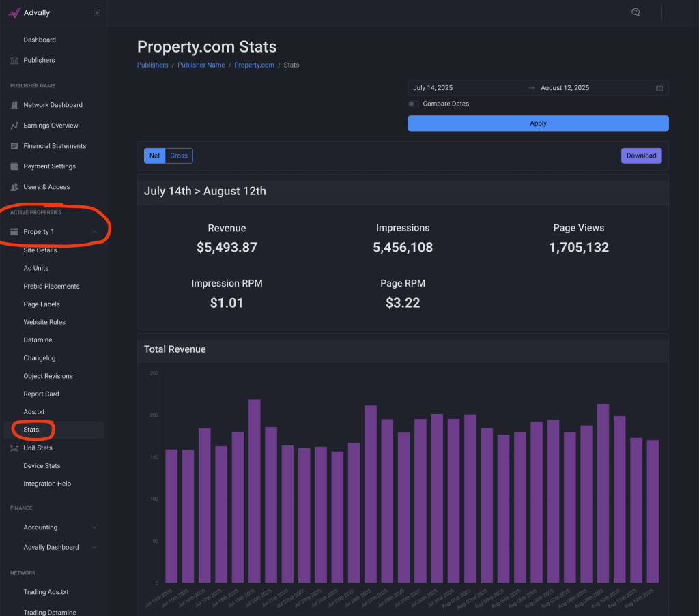This screenshot has width=699, height=616.
Task: Follow the Publisher Name breadcrumb link
Action: (x=201, y=65)
